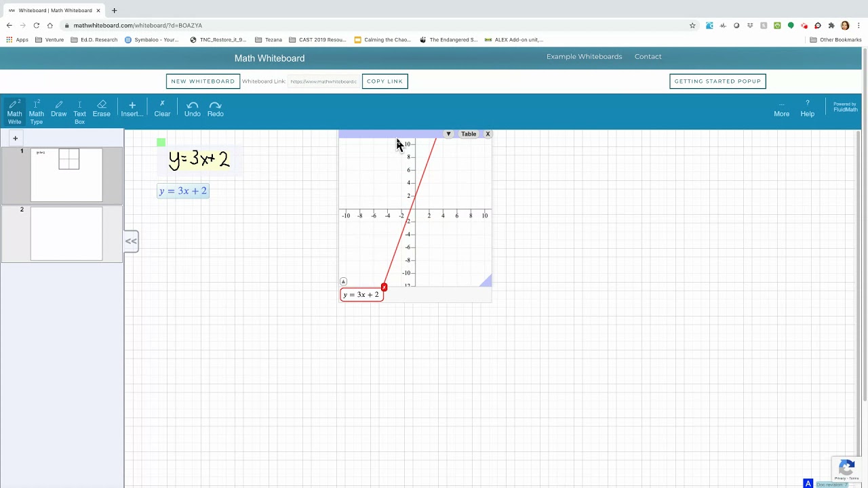Open the Apps bookmarks shortcut

(18, 40)
